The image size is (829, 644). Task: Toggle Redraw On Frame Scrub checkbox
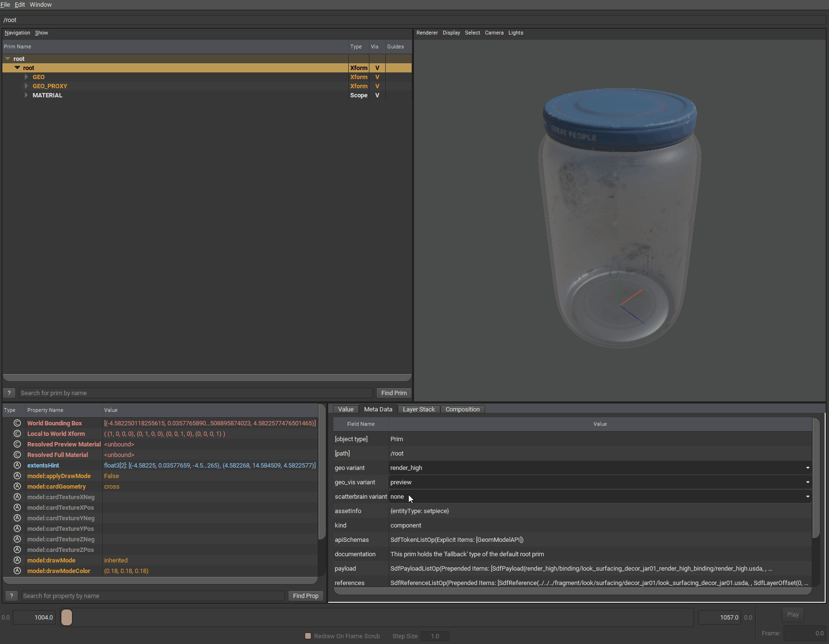308,636
